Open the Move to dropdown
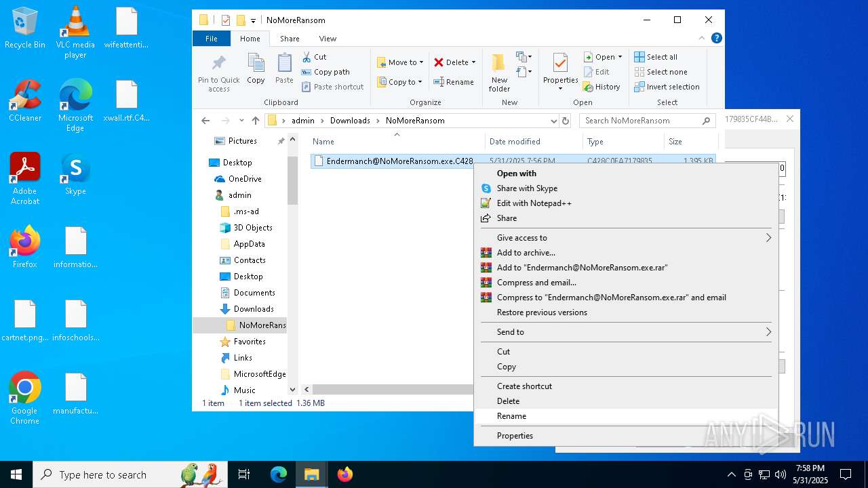Image resolution: width=868 pixels, height=488 pixels. (400, 62)
